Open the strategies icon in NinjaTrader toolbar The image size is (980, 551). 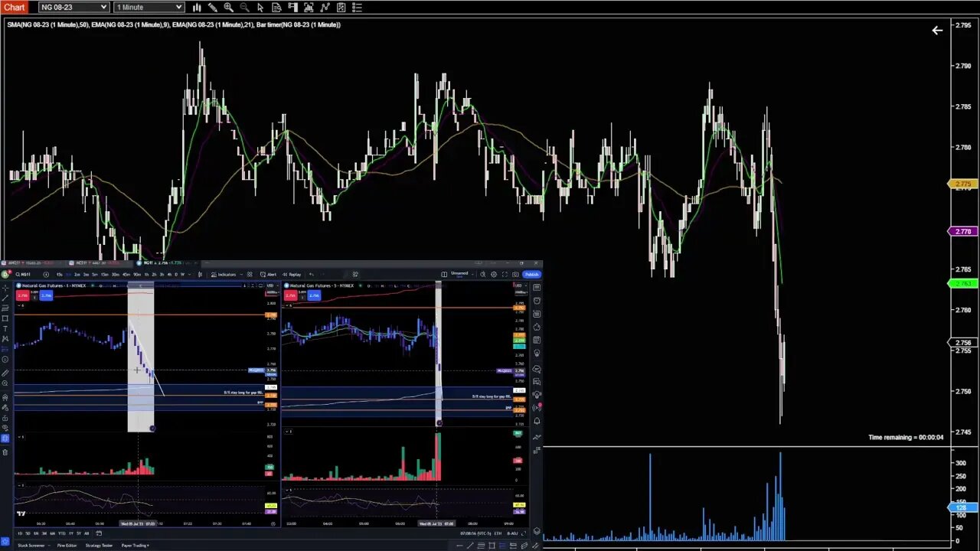(x=341, y=7)
